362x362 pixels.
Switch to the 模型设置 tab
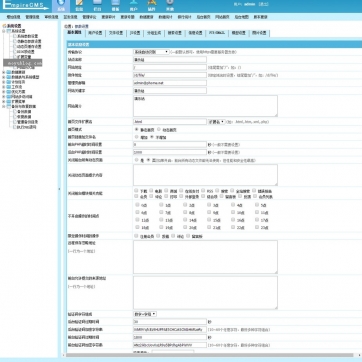238,33
